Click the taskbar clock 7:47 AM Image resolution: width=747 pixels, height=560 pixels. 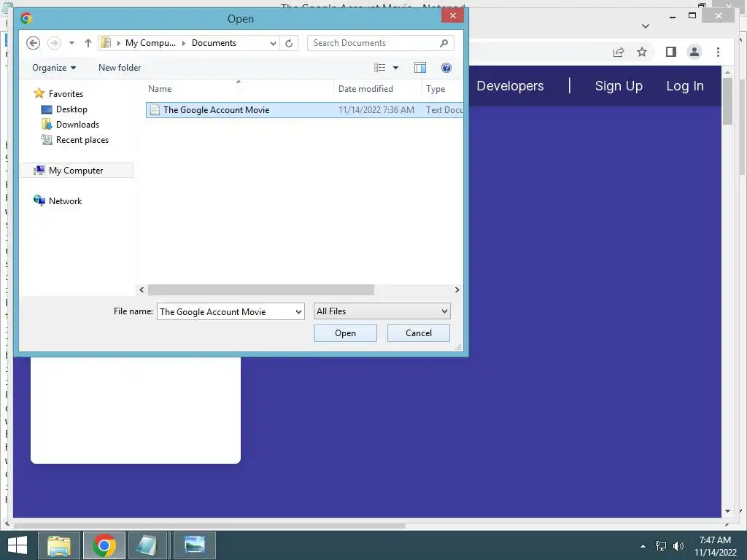715,540
